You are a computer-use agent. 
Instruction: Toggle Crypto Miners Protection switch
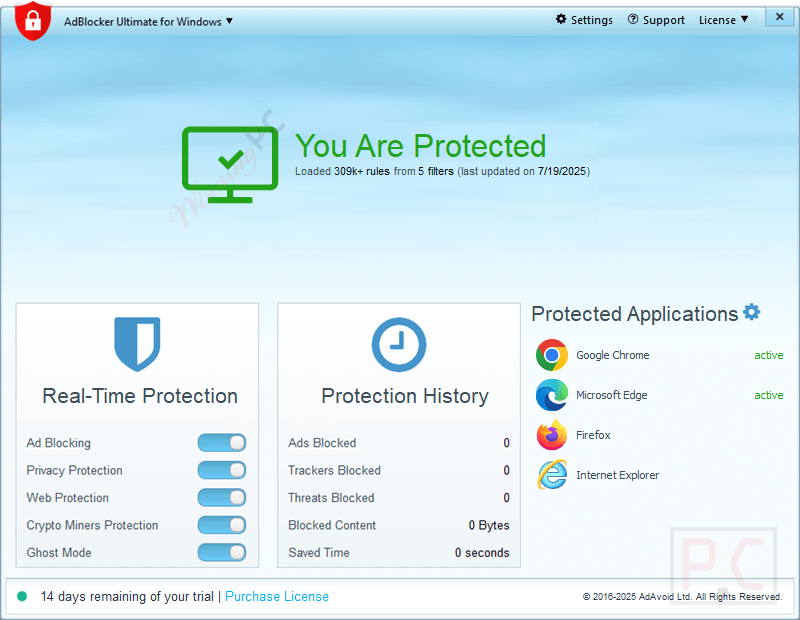pyautogui.click(x=222, y=525)
